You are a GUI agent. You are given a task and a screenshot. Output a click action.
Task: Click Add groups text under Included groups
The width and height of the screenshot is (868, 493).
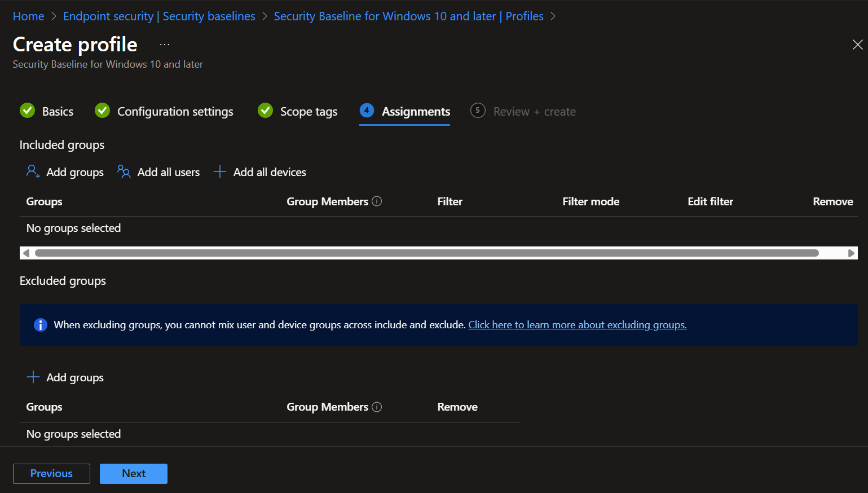(x=75, y=172)
